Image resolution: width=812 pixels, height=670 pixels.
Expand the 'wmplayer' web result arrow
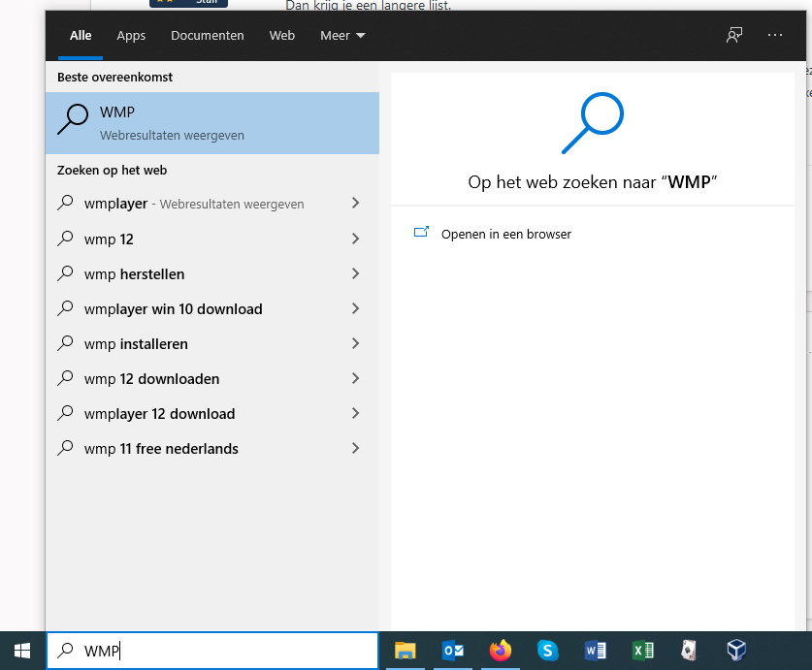point(355,203)
